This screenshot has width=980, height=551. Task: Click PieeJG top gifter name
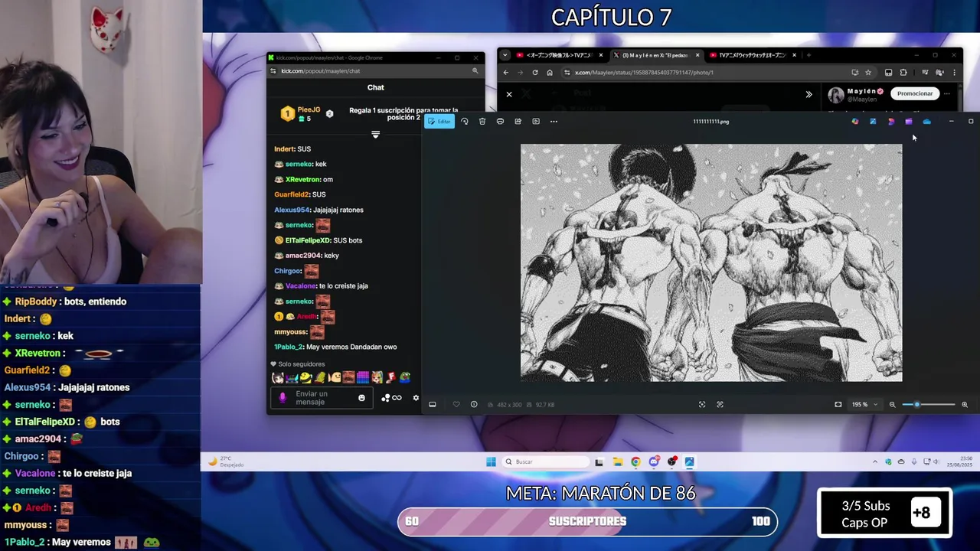309,109
